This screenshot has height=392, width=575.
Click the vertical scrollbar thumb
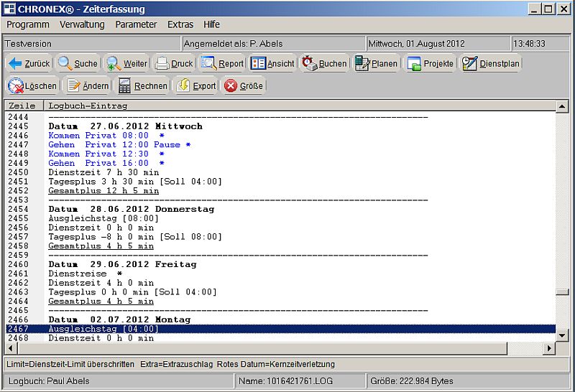coord(562,292)
